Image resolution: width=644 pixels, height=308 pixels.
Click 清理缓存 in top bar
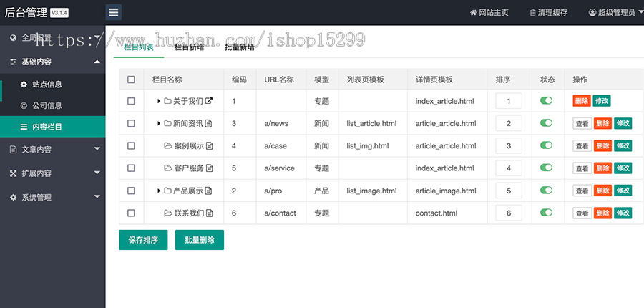click(548, 13)
